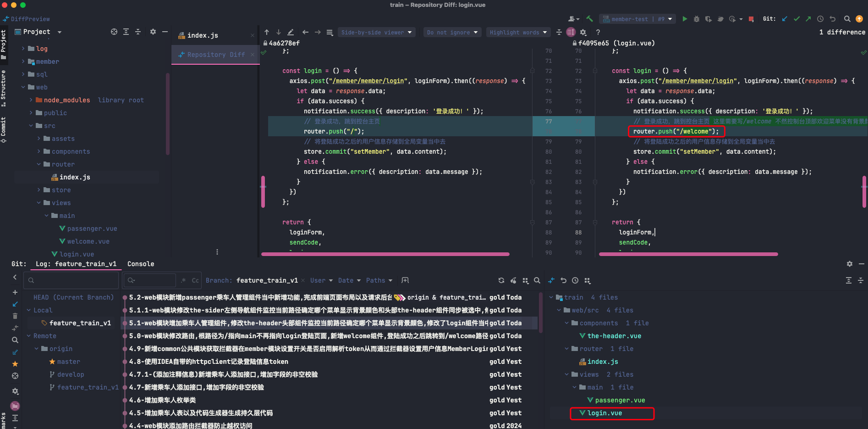Select HEAD (Current Branch) entry
This screenshot has width=868, height=429.
(73, 297)
